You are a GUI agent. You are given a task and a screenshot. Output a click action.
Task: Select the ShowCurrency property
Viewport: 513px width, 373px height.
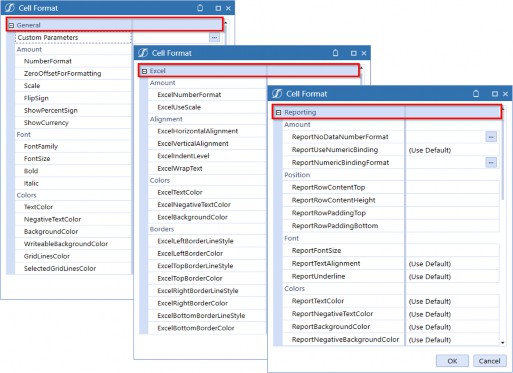click(46, 123)
